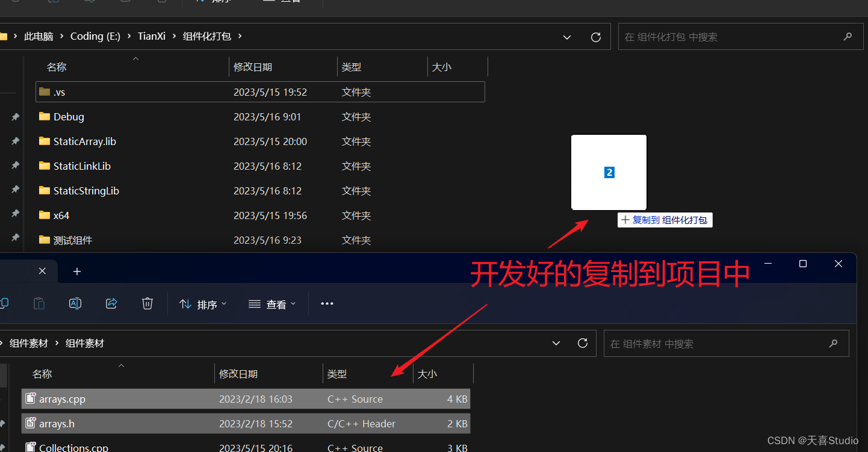Select the StaticStringLib folder name
Screen dimensions: 868x452
click(x=86, y=190)
